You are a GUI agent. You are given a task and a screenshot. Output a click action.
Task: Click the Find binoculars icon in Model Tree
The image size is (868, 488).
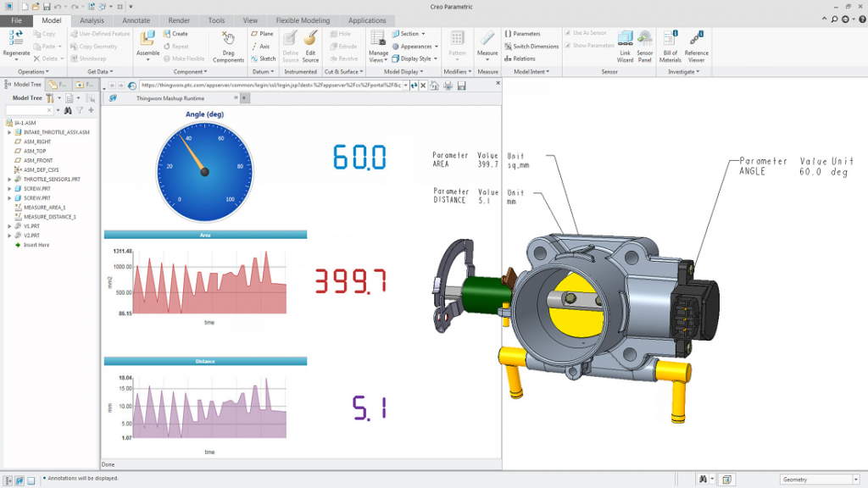click(68, 111)
